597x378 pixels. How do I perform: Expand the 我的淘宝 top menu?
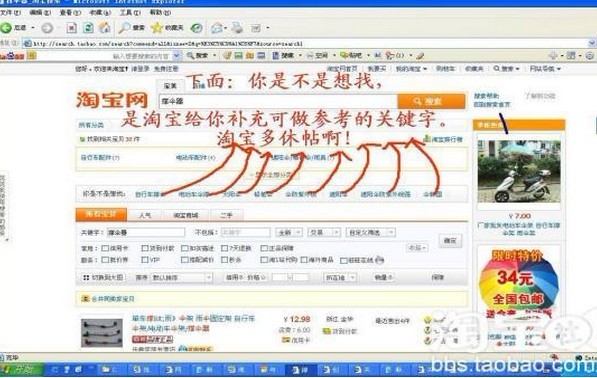pos(412,69)
